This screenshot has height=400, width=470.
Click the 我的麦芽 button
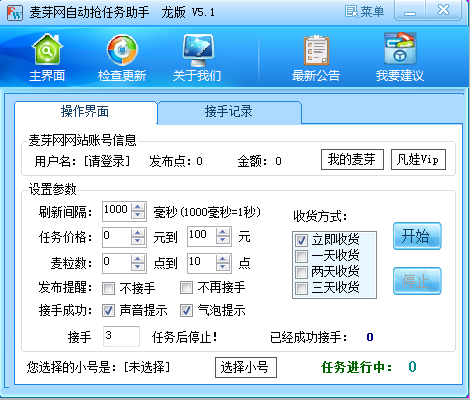(x=352, y=160)
